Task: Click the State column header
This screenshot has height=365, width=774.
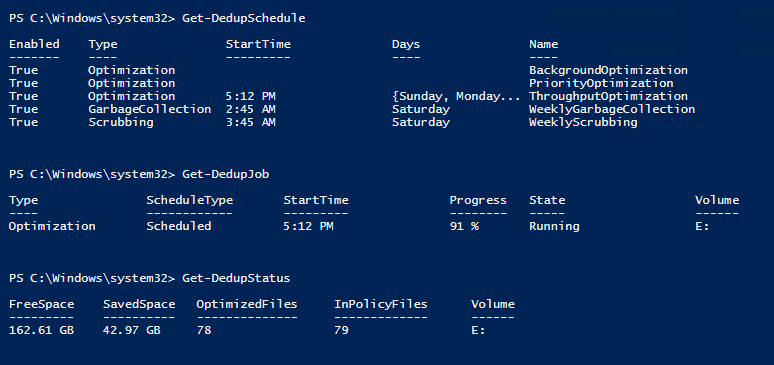Action: pyautogui.click(x=547, y=200)
